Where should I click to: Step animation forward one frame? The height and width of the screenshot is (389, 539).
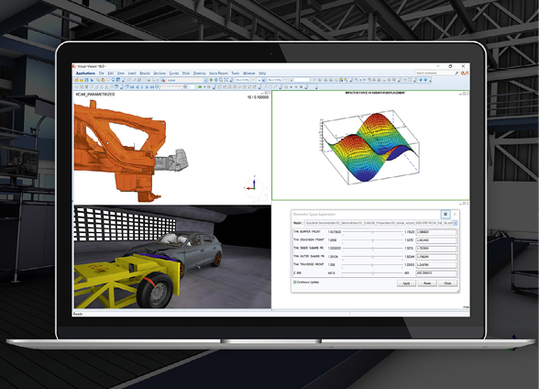click(x=147, y=87)
